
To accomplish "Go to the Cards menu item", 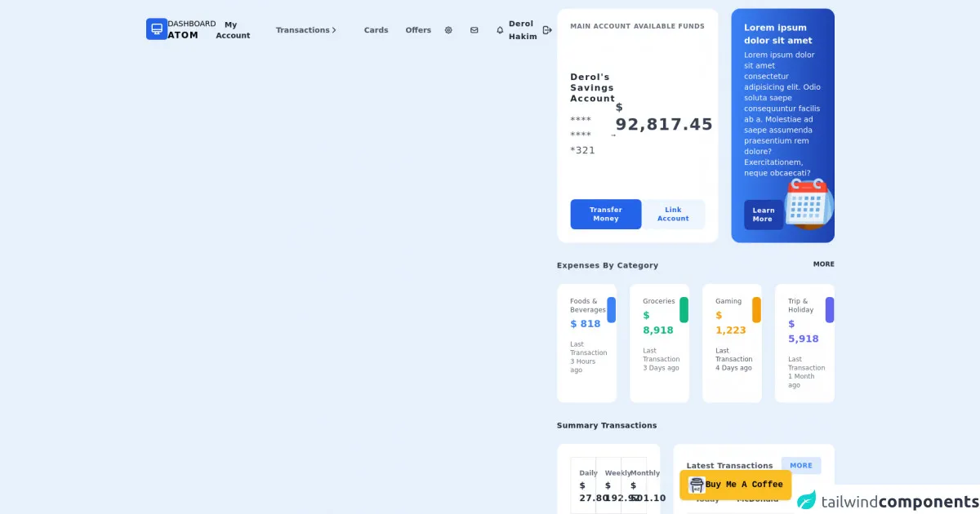I will coord(376,30).
